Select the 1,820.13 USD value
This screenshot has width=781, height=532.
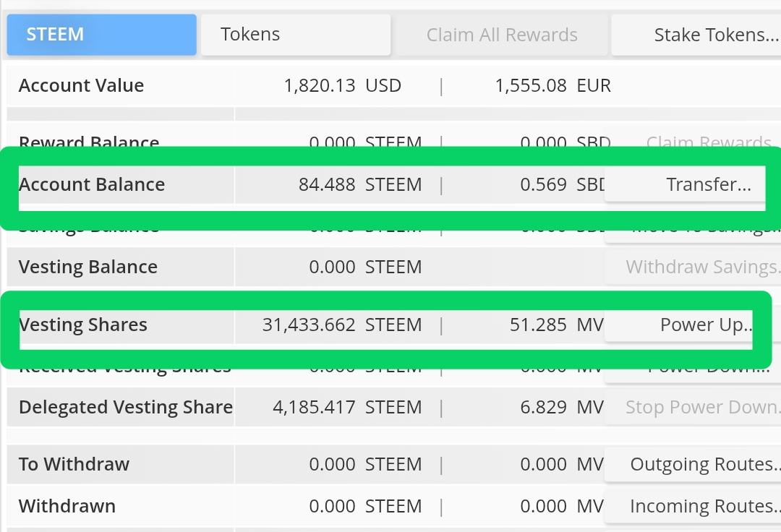click(343, 85)
